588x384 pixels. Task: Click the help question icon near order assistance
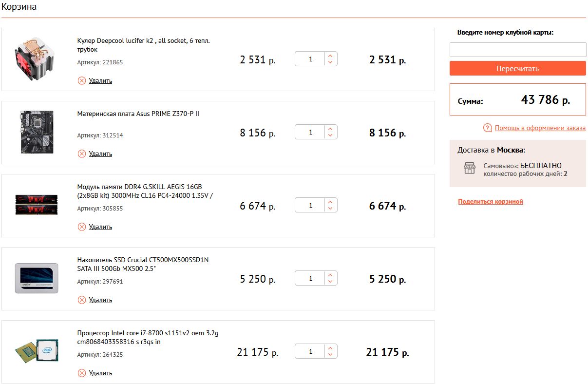point(487,128)
